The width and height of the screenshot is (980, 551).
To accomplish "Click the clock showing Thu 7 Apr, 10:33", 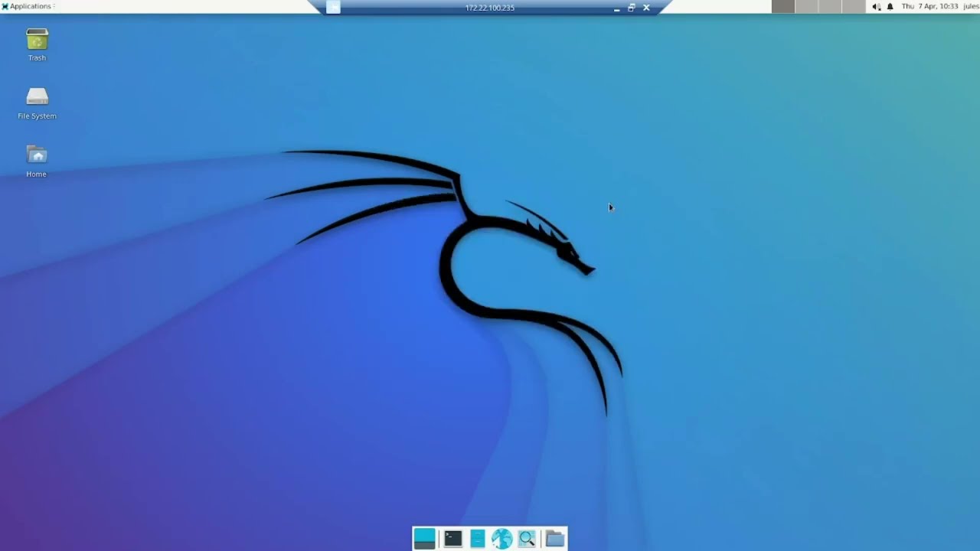I will click(929, 6).
